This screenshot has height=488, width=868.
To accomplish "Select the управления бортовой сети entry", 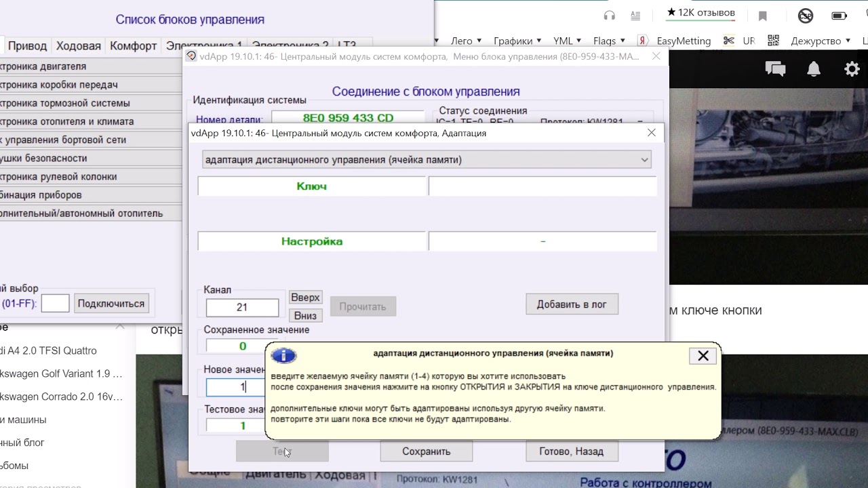I will (91, 140).
